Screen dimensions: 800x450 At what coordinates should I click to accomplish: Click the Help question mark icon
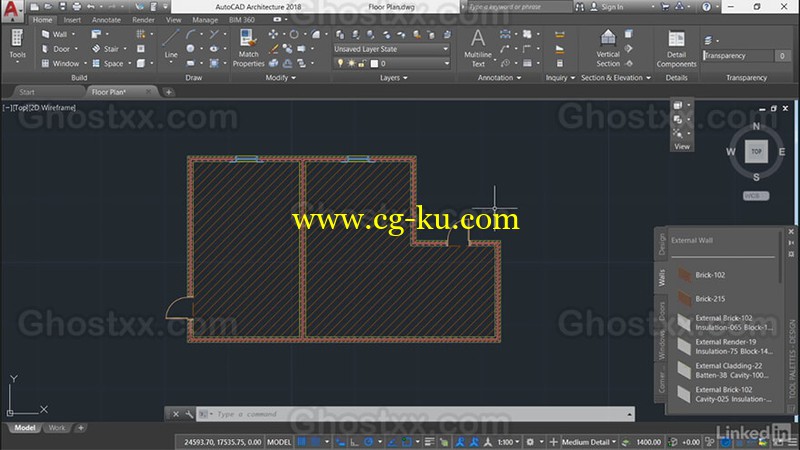[706, 7]
